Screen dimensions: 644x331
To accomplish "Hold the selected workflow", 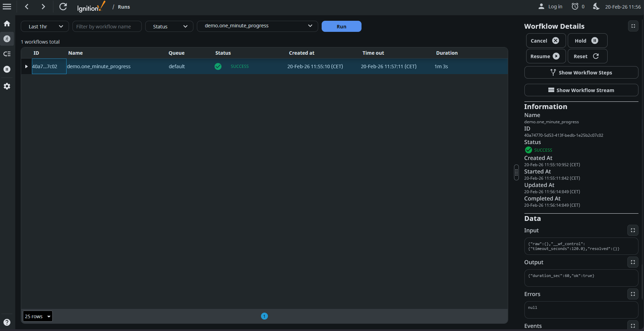I will pos(587,41).
